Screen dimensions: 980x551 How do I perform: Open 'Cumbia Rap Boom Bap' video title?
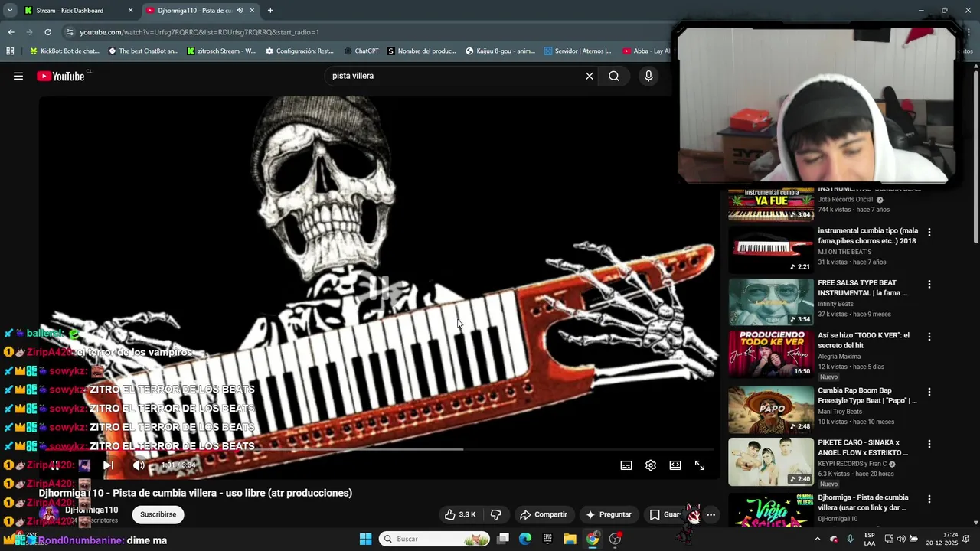[867, 395]
